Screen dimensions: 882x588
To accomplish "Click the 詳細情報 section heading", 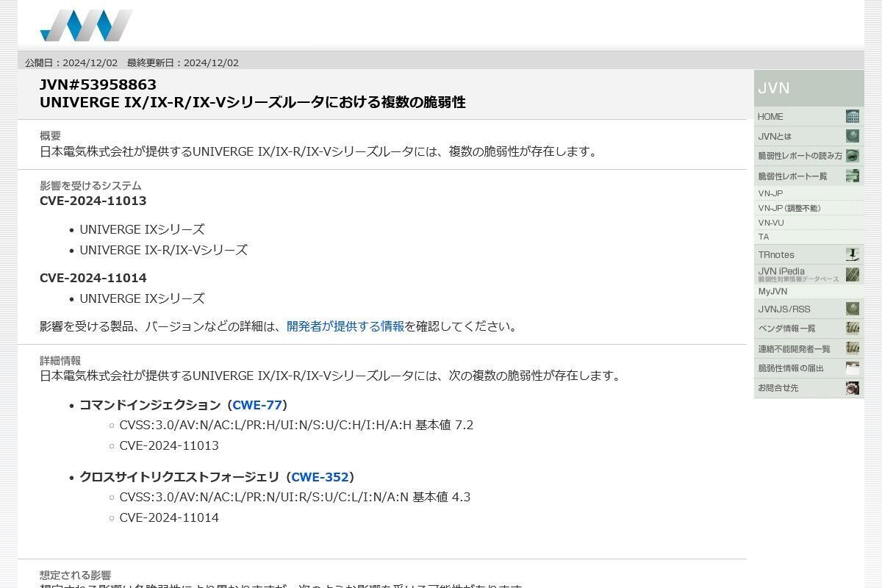I will (x=60, y=361).
